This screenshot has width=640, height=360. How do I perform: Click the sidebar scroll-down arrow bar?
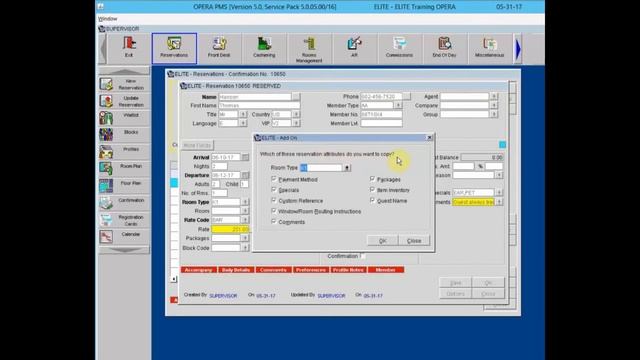point(124,250)
